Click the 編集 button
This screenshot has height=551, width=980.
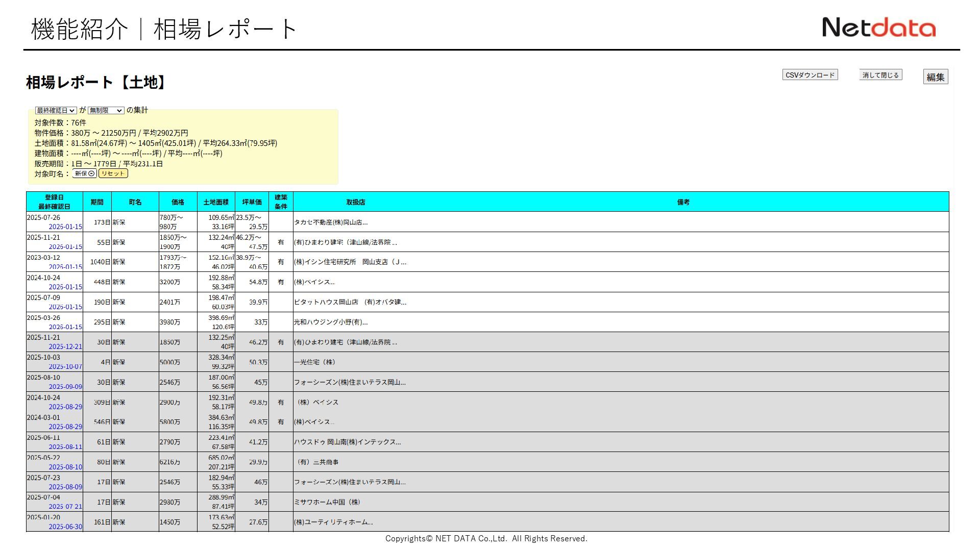(935, 77)
